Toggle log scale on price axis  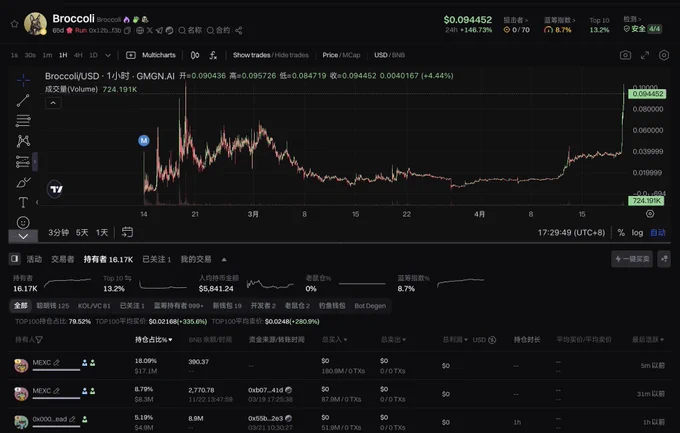tap(637, 233)
